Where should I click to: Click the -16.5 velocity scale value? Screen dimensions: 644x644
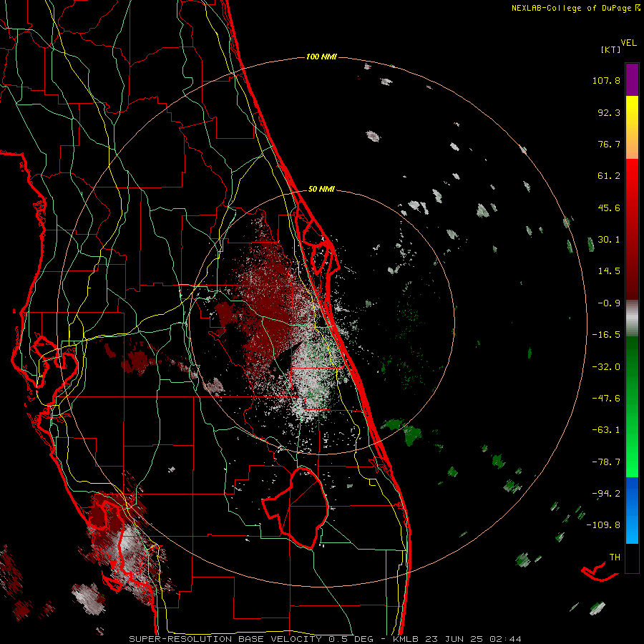606,335
